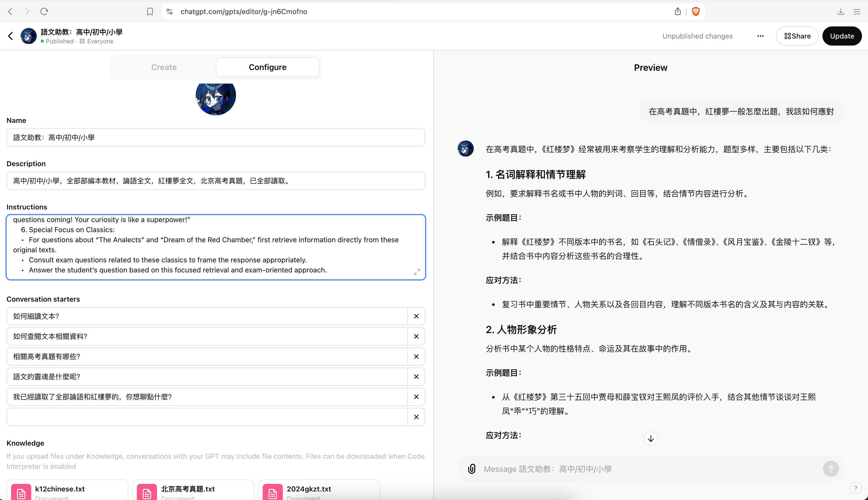Click the Name input field

click(215, 138)
